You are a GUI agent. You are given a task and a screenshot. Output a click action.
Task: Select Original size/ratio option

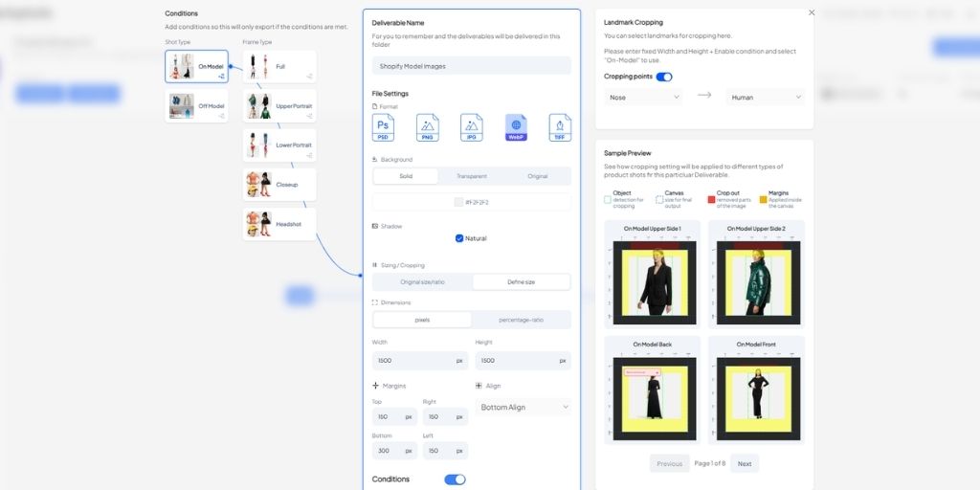[422, 282]
